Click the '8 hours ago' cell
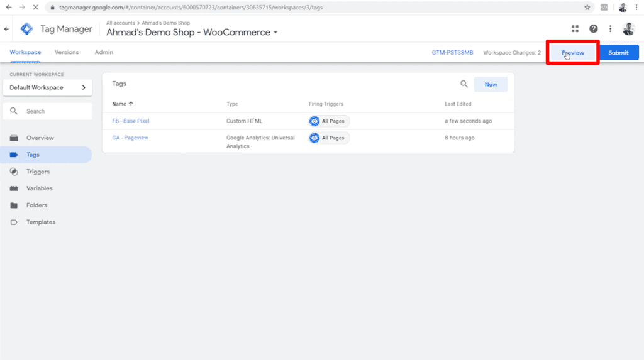Image resolution: width=644 pixels, height=360 pixels. [460, 138]
